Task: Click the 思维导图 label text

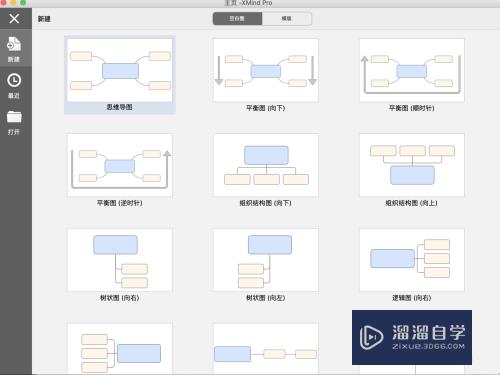Action: click(x=119, y=107)
